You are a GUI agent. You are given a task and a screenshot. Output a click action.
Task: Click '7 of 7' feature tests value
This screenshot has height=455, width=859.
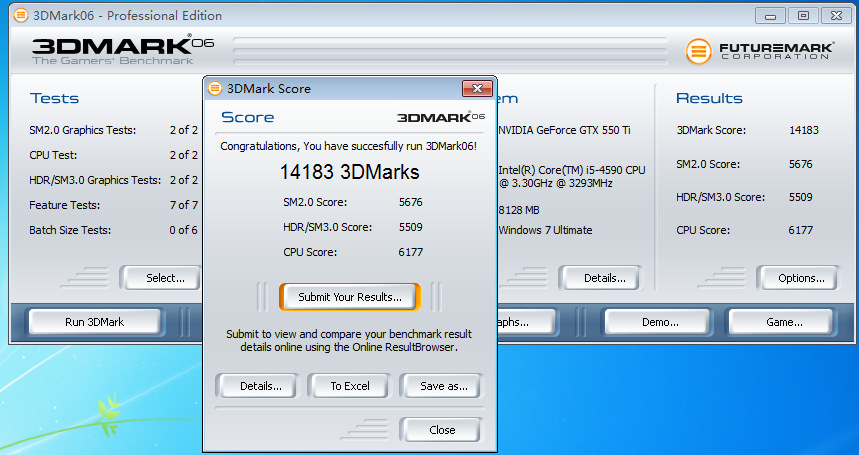click(184, 205)
